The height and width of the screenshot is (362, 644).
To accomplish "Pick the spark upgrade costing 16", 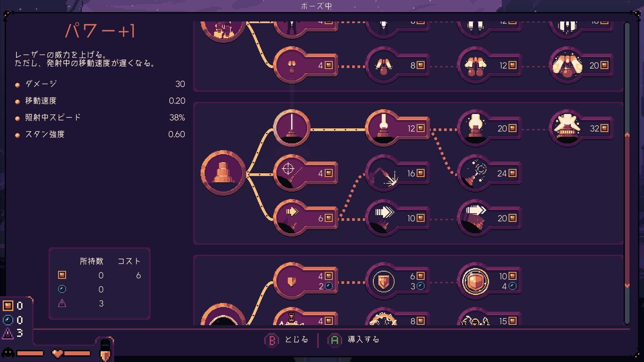I will 397,173.
